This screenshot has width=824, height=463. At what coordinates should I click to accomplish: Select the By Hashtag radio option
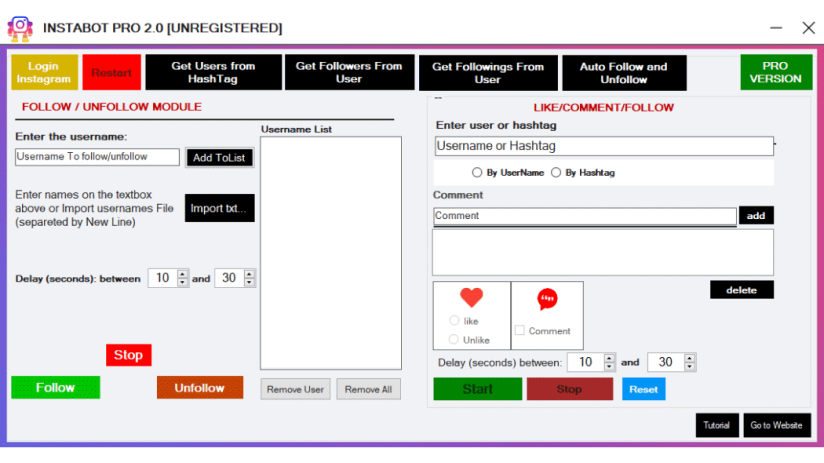[x=555, y=172]
